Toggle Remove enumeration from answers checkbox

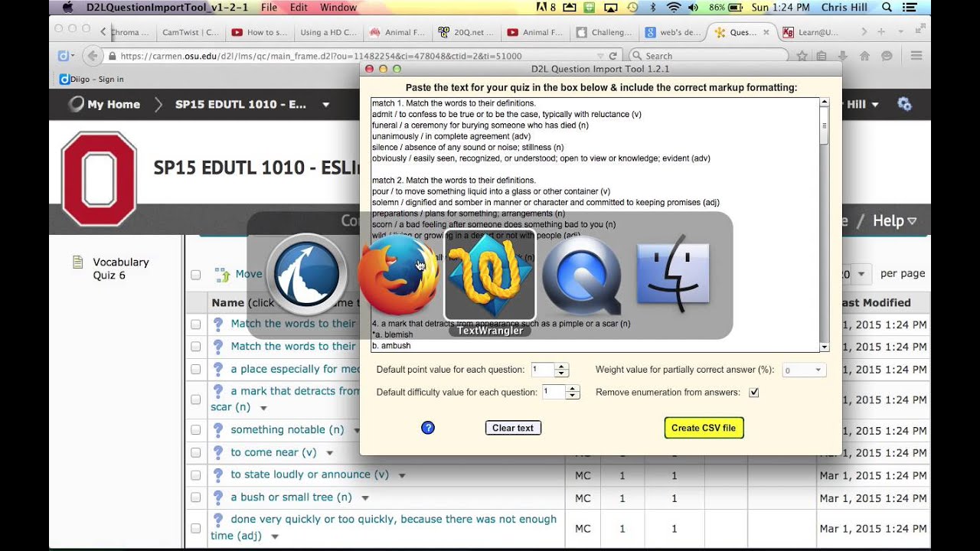click(754, 393)
